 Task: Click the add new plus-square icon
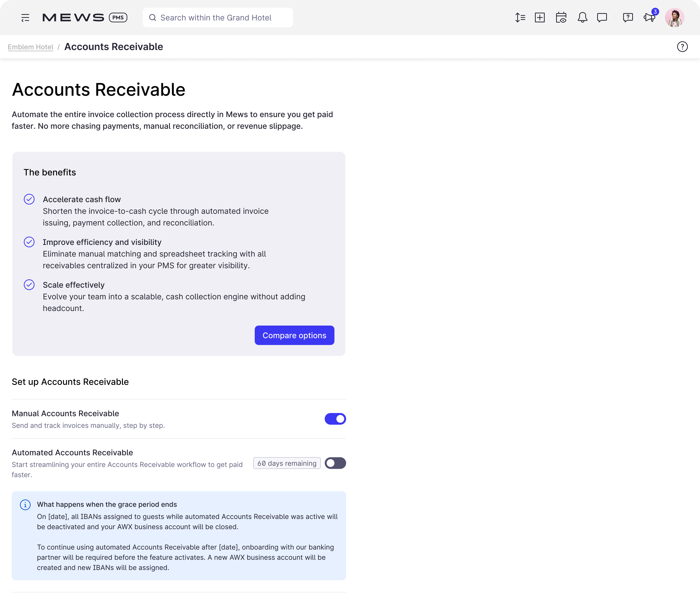pyautogui.click(x=540, y=17)
